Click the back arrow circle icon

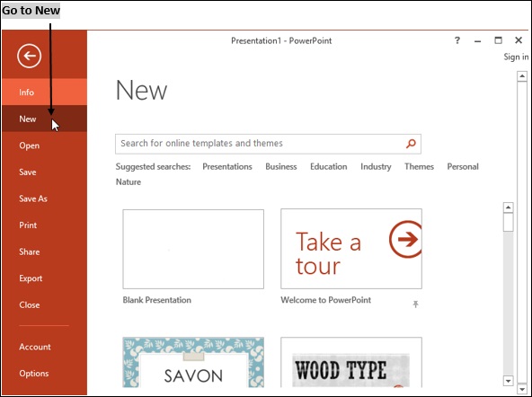coord(29,56)
